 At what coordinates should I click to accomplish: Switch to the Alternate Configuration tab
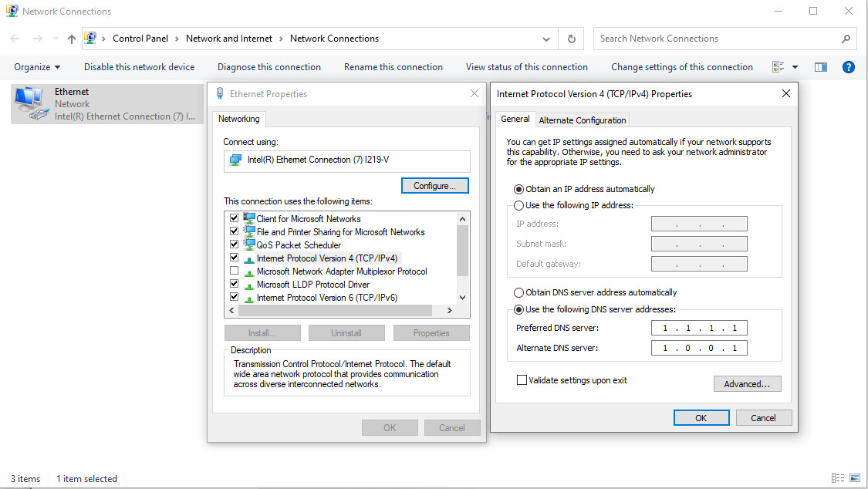click(583, 120)
